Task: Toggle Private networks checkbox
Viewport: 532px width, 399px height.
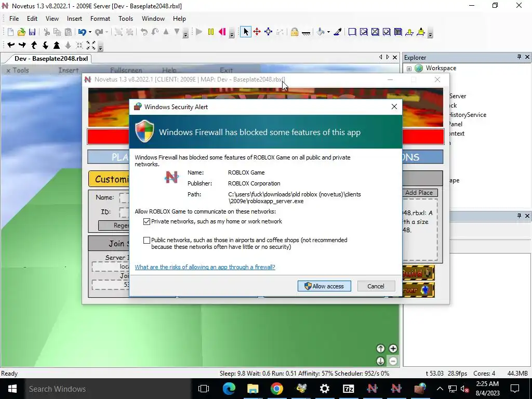Action: (147, 221)
